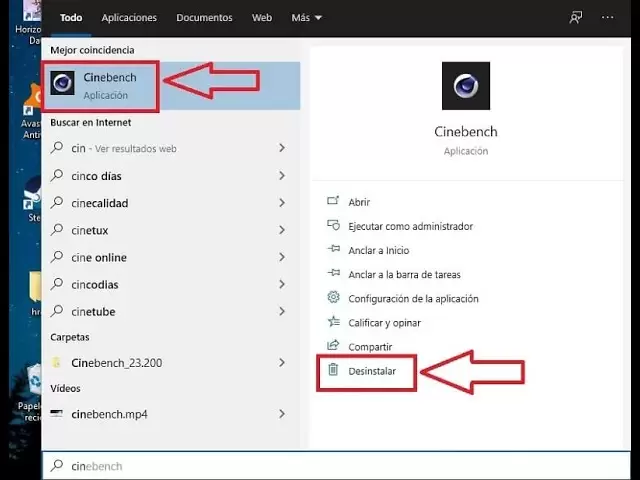Click Abrir to open Cinebench

[x=359, y=202]
